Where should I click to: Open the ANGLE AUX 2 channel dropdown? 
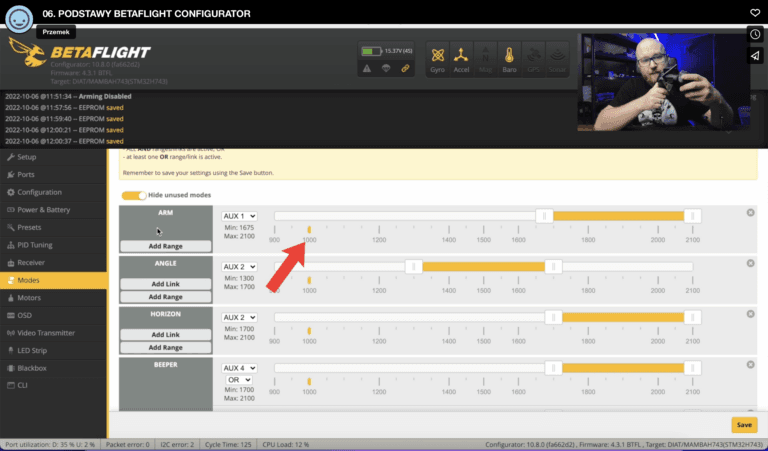[x=239, y=267]
